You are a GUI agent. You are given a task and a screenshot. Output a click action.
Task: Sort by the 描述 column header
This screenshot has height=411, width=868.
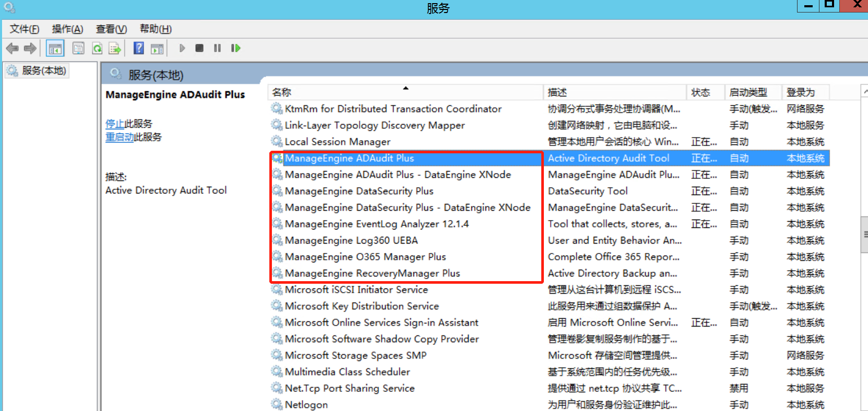615,92
